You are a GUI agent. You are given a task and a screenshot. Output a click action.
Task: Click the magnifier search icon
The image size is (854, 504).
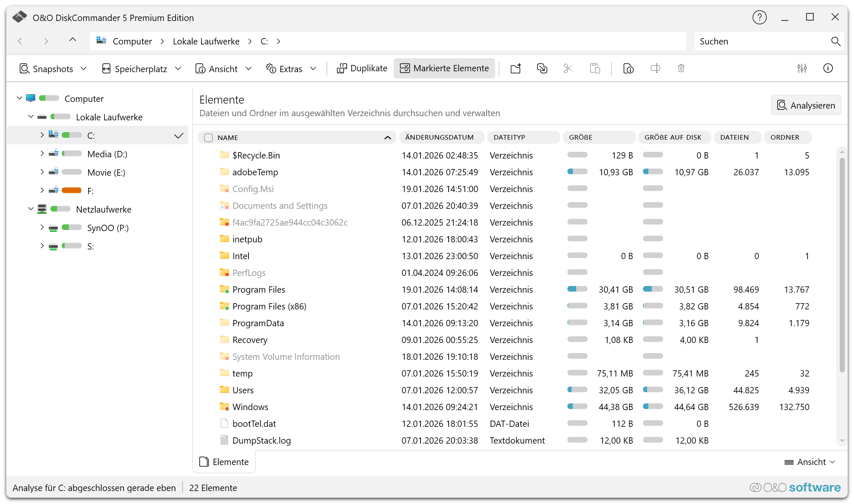click(836, 41)
